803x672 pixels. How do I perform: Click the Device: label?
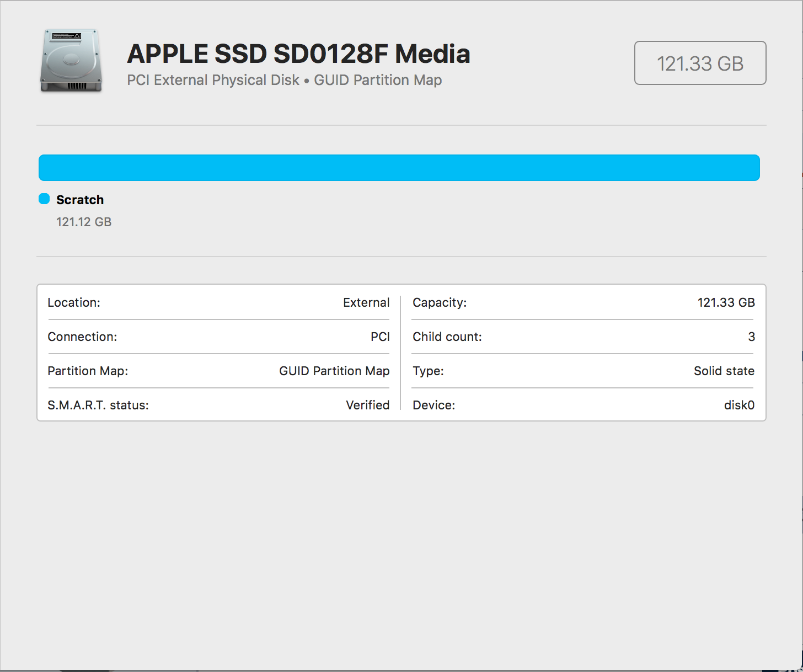tap(433, 405)
